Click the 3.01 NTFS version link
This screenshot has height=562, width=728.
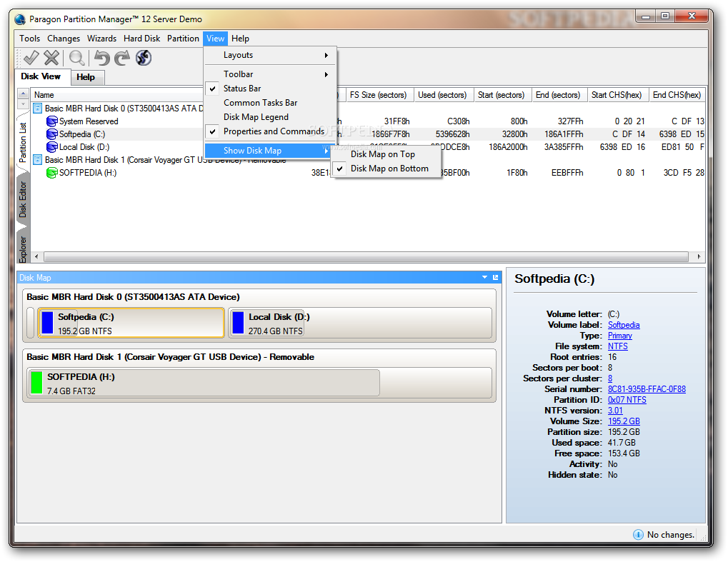coord(615,410)
